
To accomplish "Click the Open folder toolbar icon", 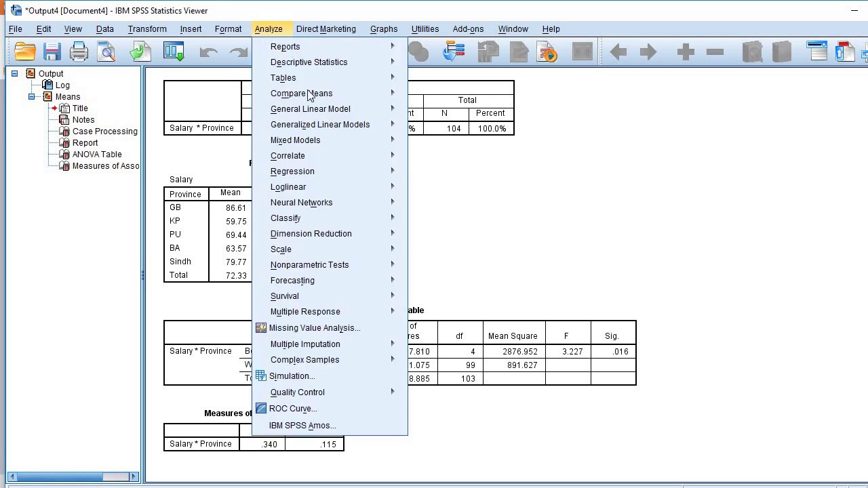I will pyautogui.click(x=25, y=52).
